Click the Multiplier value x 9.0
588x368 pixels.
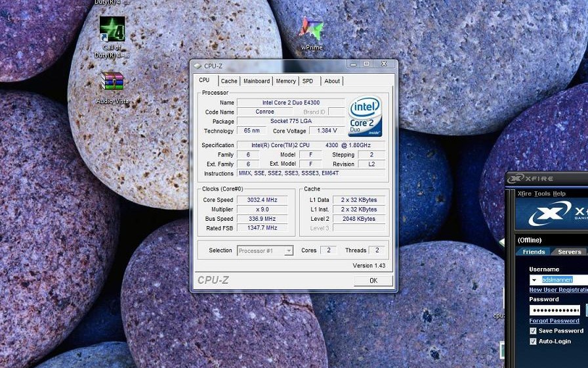coord(262,209)
